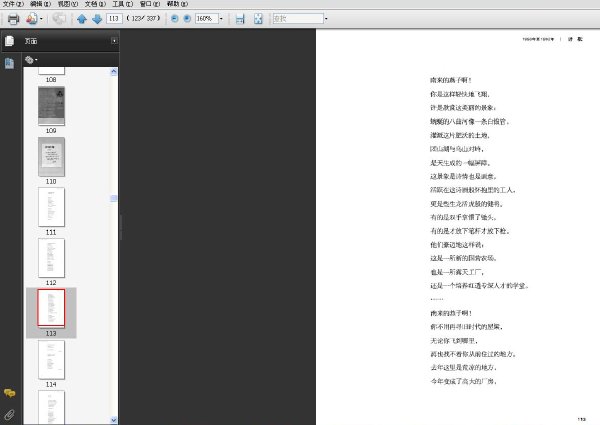Click the poem's first line ending with exclamation mark

451,80
